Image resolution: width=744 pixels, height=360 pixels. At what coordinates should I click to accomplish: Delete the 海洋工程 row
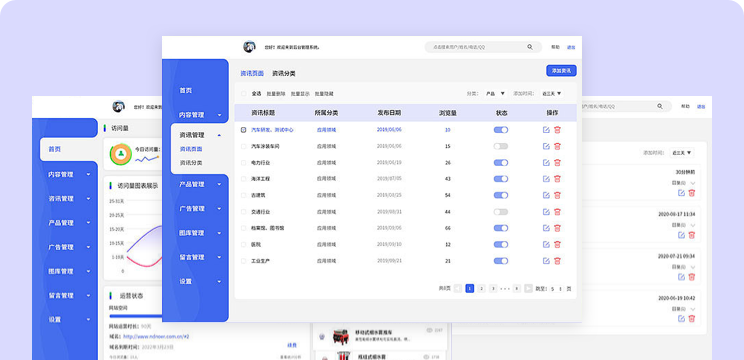click(x=557, y=179)
